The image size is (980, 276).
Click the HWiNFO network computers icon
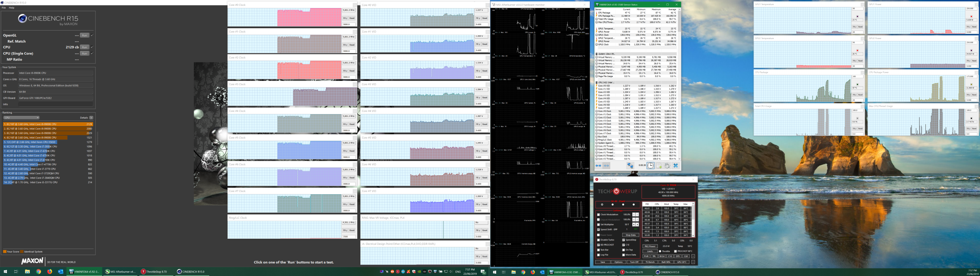pyautogui.click(x=630, y=166)
